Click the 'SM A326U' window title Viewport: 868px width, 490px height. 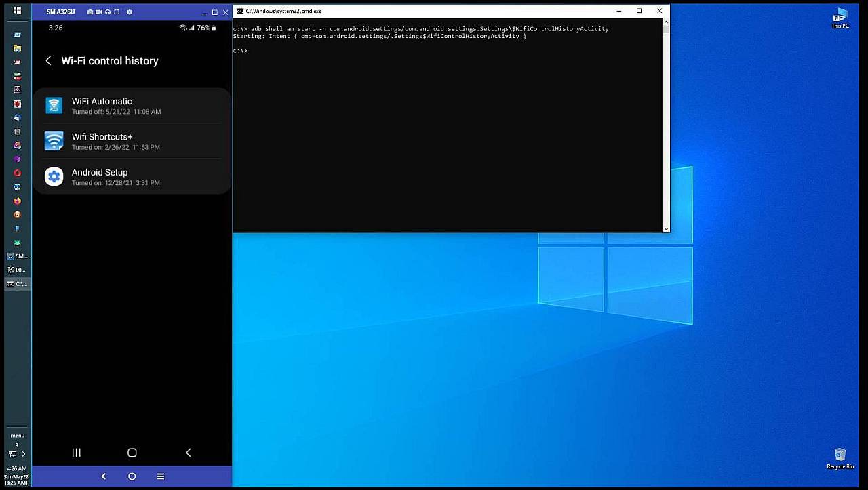60,12
